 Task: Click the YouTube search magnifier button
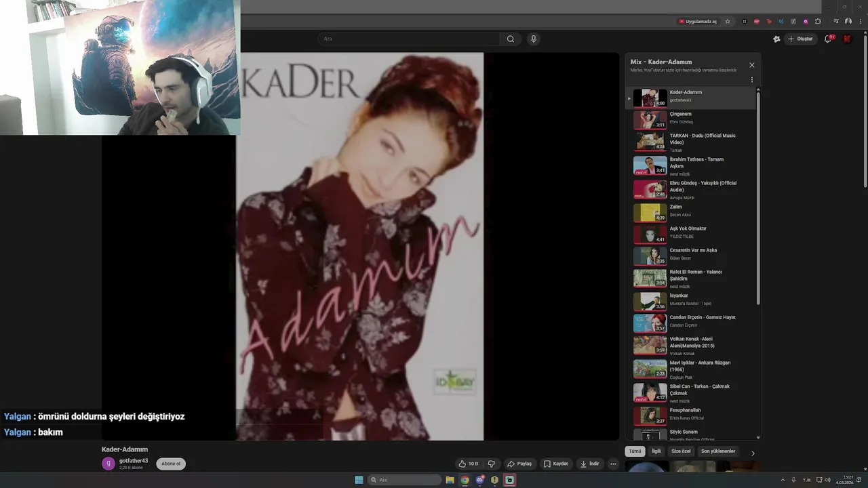pyautogui.click(x=511, y=39)
